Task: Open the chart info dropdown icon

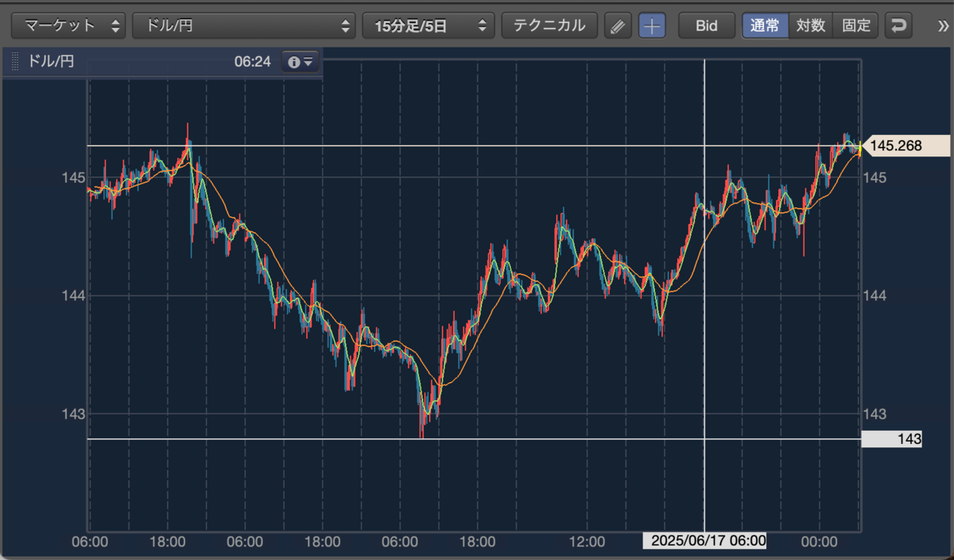Action: pos(301,61)
